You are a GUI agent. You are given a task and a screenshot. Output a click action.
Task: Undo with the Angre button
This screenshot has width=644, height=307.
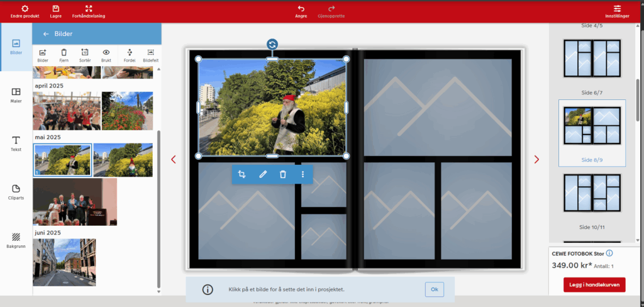(301, 11)
